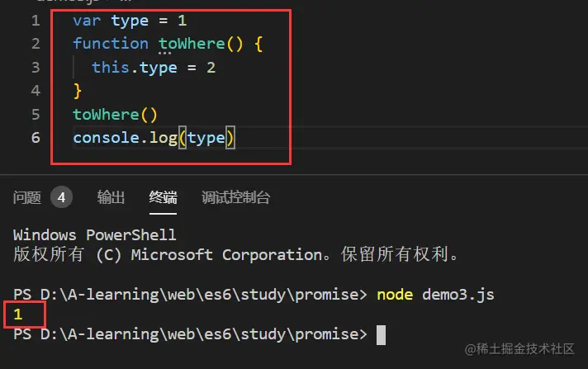
Task: Click line number 4 in gutter
Action: coord(36,91)
